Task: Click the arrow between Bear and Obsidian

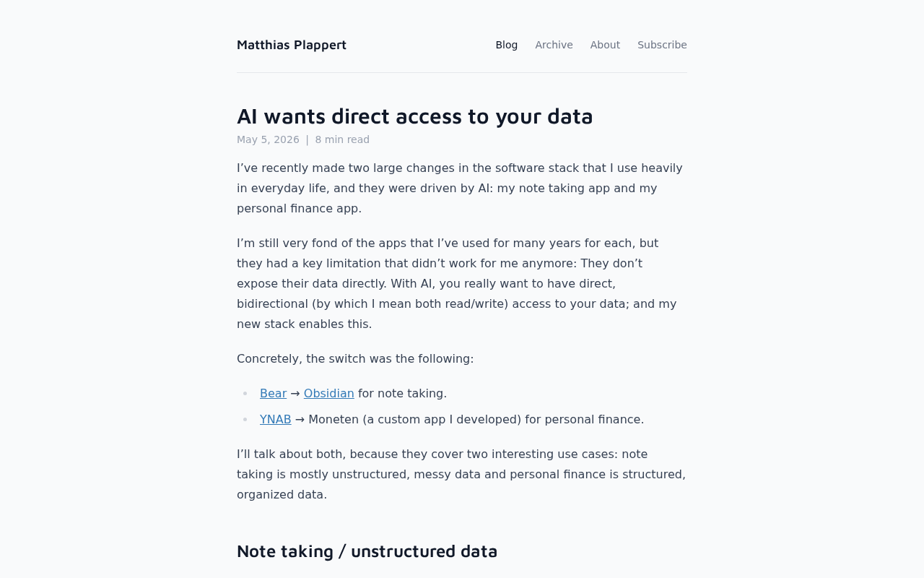Action: pos(295,393)
